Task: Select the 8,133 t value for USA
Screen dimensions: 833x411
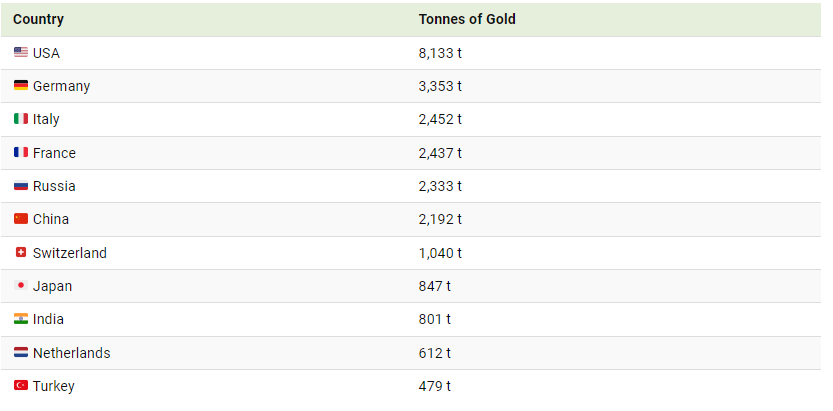Action: pyautogui.click(x=440, y=53)
